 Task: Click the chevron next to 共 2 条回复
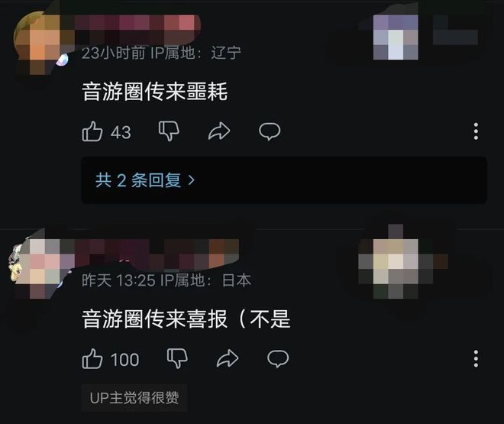click(192, 180)
